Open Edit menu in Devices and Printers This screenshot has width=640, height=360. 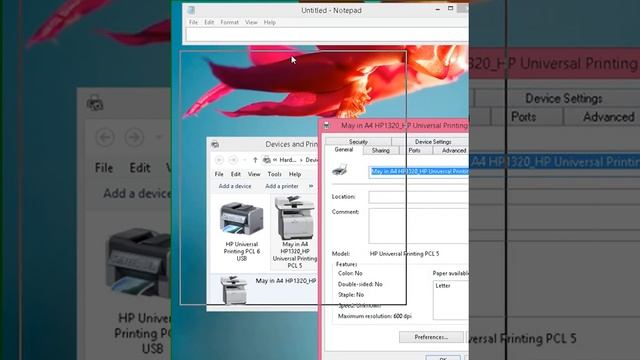(236, 174)
